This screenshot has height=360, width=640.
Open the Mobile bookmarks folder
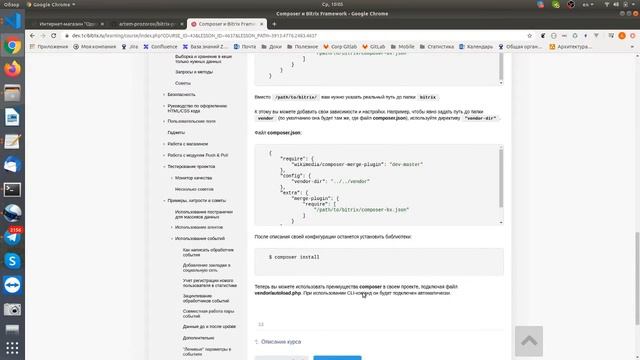coord(402,47)
